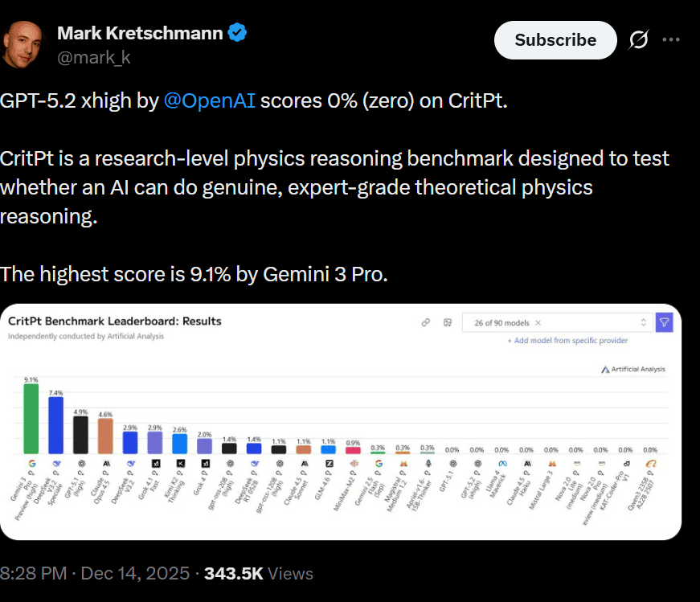Click the Subscribe button

pyautogui.click(x=555, y=39)
